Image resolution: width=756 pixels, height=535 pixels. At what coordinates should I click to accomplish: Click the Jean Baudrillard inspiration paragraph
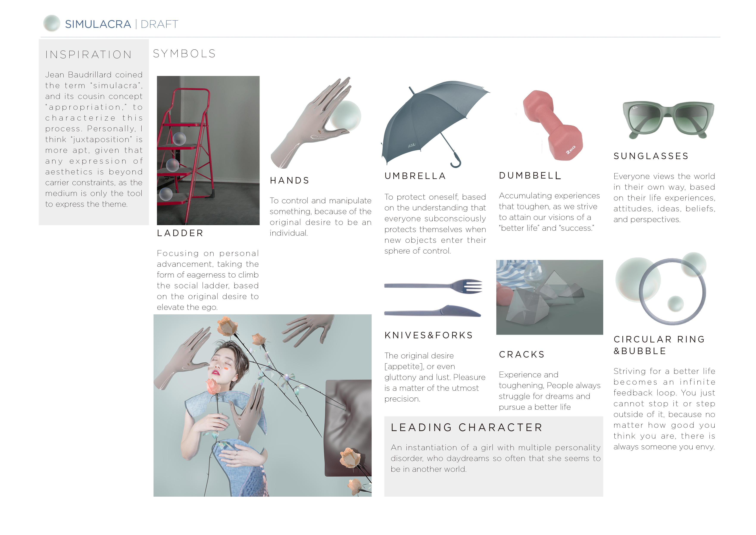[x=94, y=139]
